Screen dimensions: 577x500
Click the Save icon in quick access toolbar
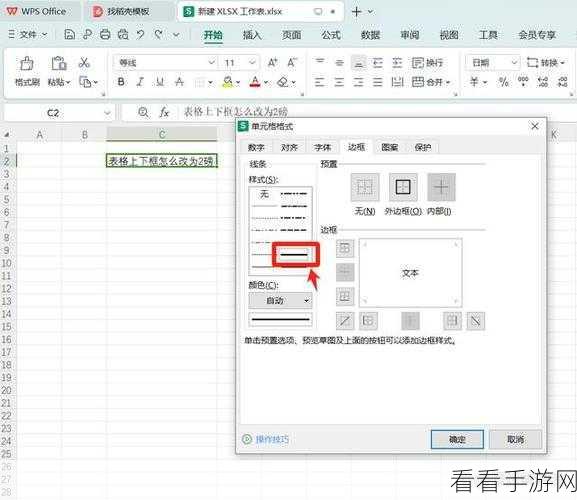[x=70, y=35]
